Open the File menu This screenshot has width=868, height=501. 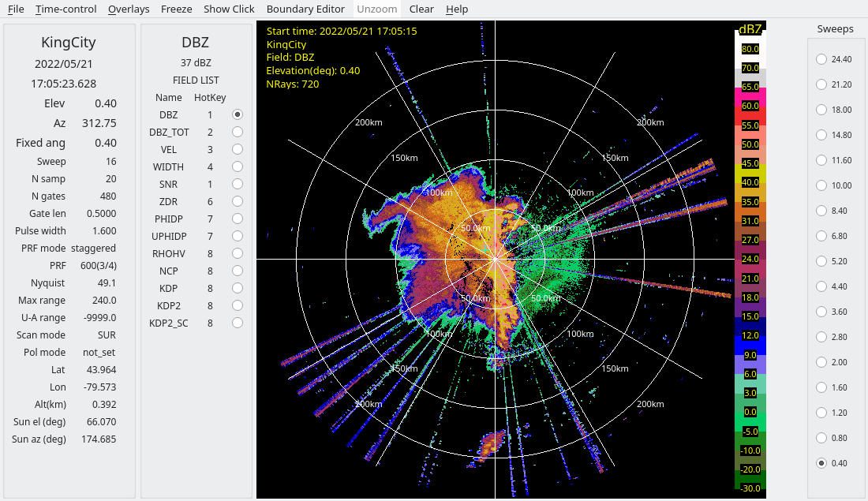16,9
